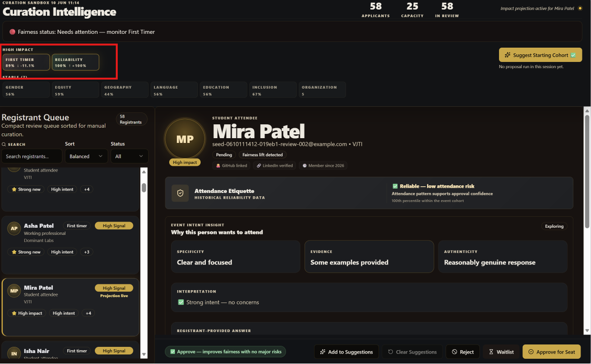Click the GitHub linked badge icon
The width and height of the screenshot is (591, 364).
pyautogui.click(x=218, y=166)
